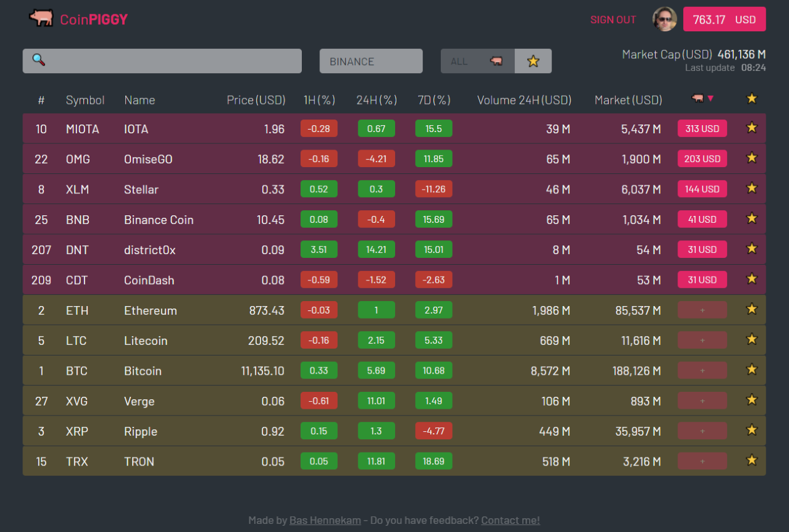The width and height of the screenshot is (789, 532).
Task: Click the Litecoin volume 669 M
Action: coord(555,340)
